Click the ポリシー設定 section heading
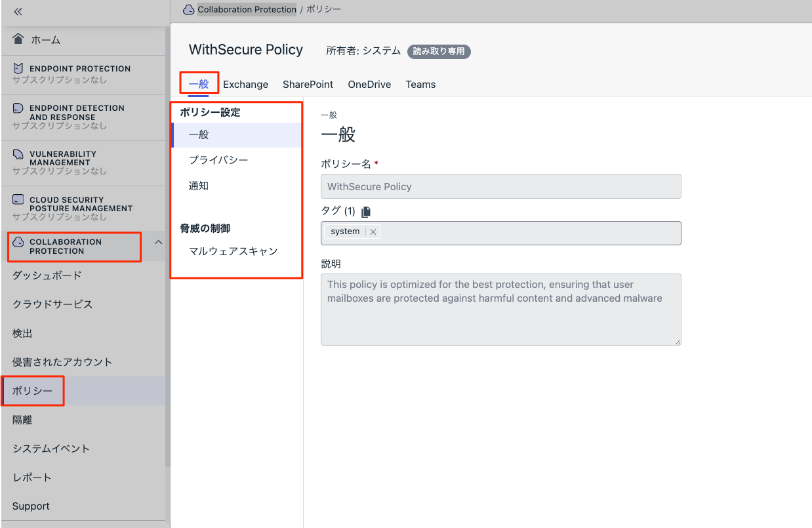The width and height of the screenshot is (812, 528). 210,112
